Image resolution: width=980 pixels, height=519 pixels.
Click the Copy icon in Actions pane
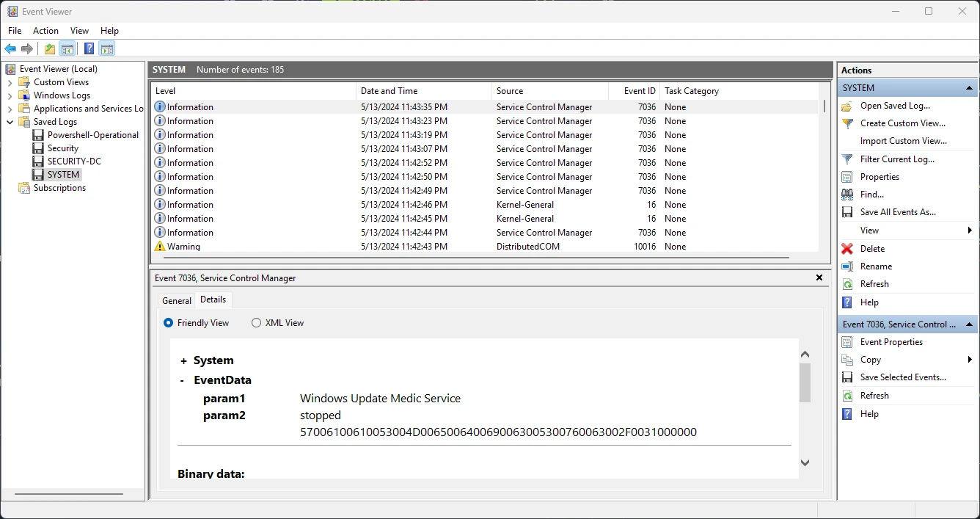(847, 360)
